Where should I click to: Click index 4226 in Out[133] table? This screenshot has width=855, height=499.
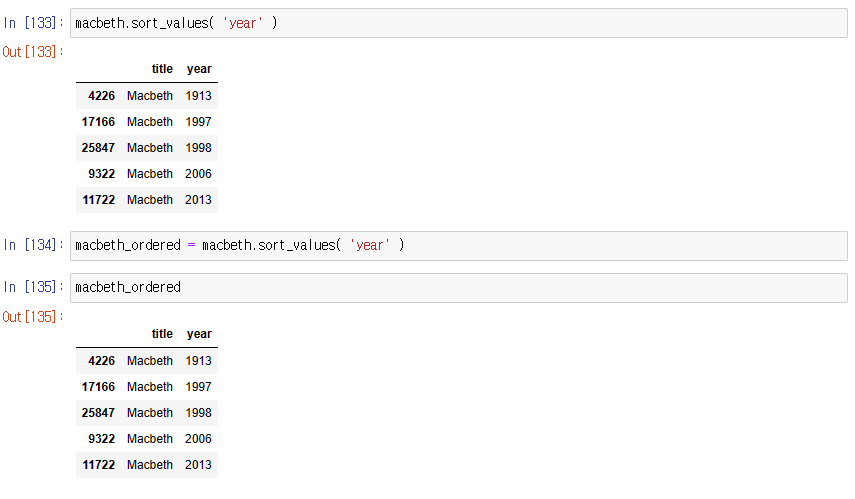point(101,96)
